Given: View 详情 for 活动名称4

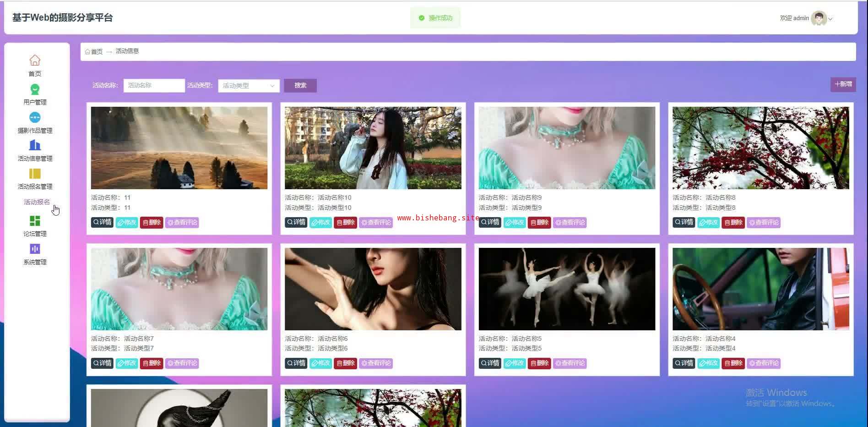Looking at the screenshot, I should (x=684, y=363).
